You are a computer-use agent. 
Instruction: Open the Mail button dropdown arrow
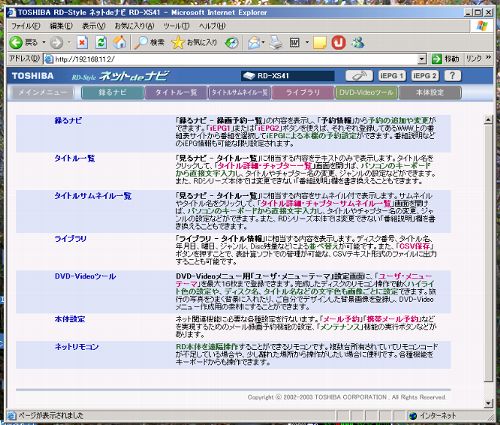pos(263,43)
